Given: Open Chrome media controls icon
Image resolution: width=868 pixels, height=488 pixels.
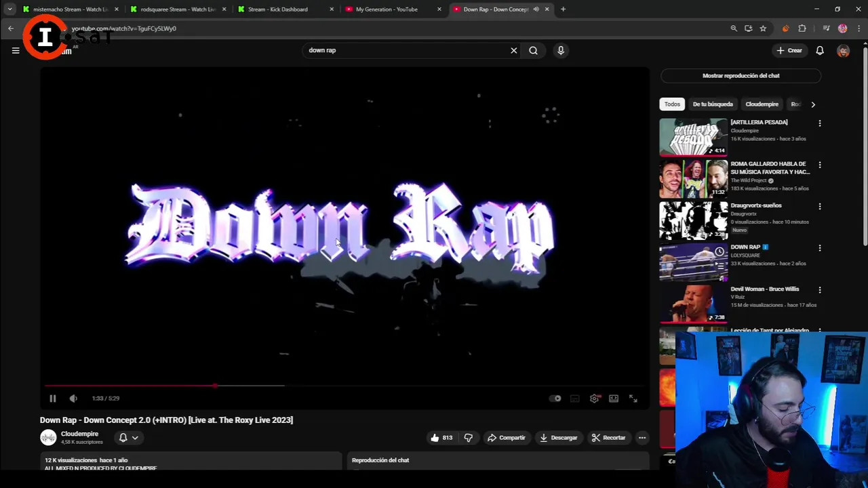Looking at the screenshot, I should point(826,28).
